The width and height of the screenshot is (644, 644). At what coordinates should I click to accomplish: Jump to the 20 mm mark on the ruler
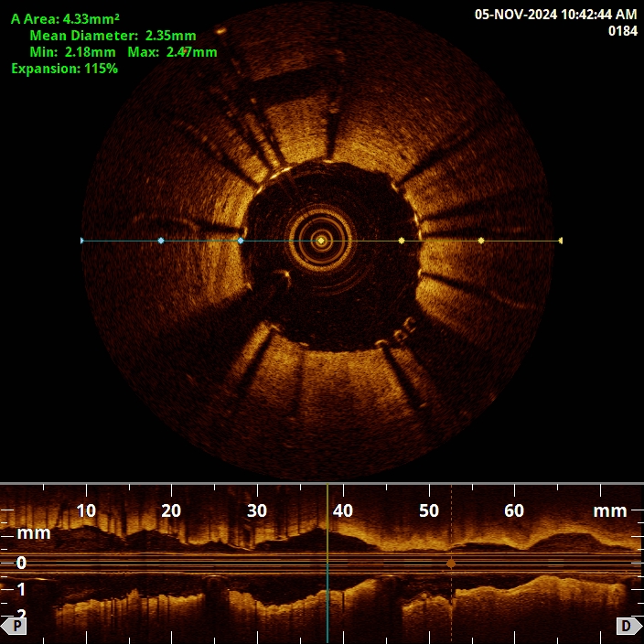click(171, 510)
